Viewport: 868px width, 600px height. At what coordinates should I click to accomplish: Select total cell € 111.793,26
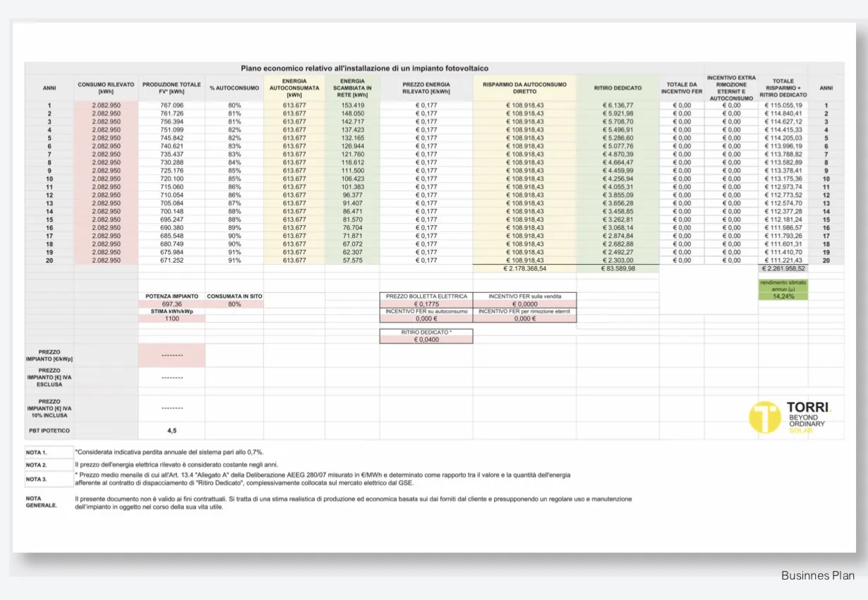[783, 236]
